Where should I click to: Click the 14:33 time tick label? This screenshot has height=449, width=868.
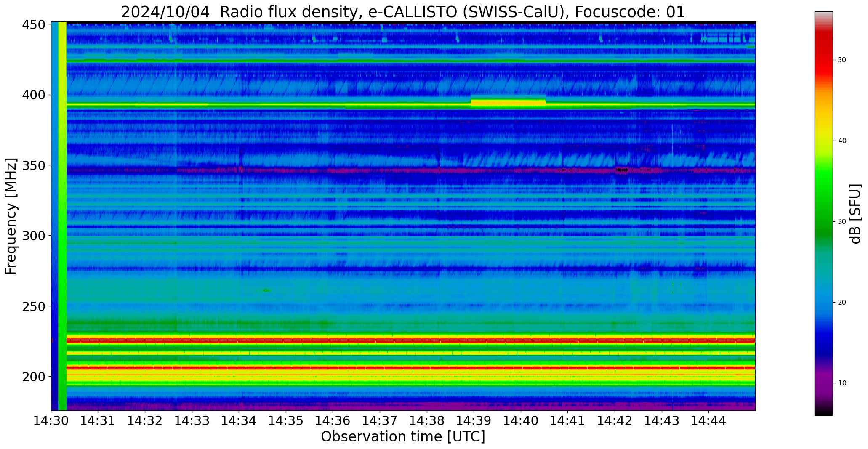[192, 420]
